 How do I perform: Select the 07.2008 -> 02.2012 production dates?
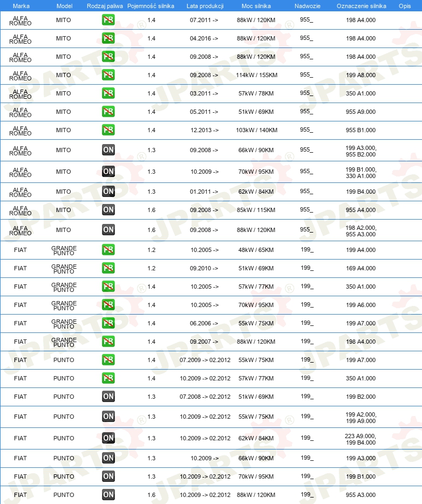[205, 396]
